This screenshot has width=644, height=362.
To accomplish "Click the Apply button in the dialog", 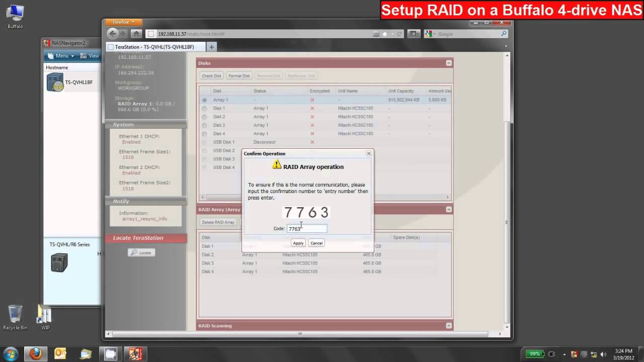I will tap(298, 243).
